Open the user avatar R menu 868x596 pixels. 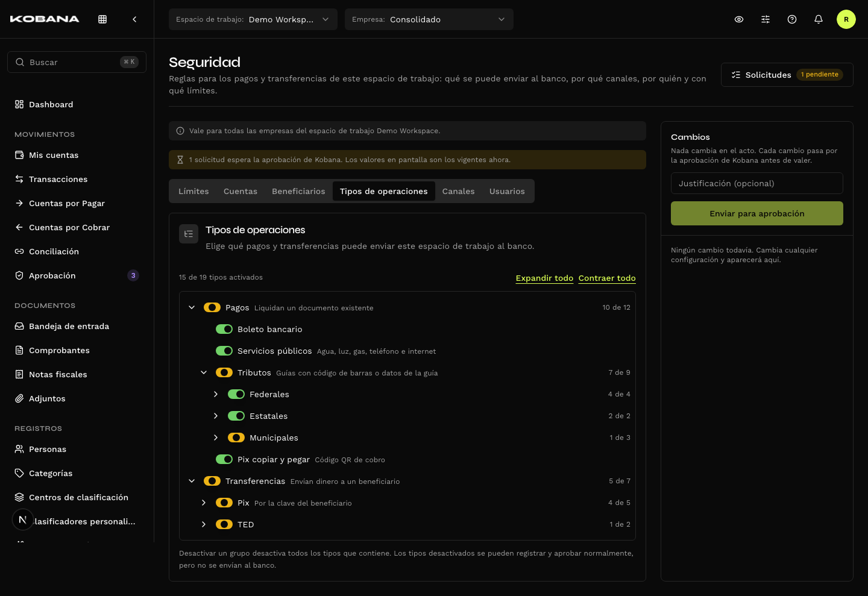point(846,19)
